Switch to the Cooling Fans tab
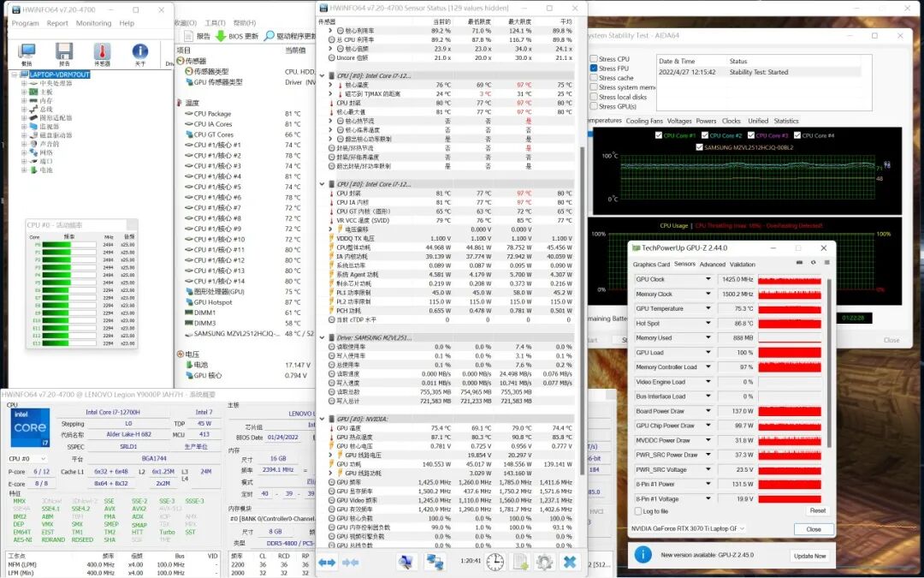This screenshot has width=924, height=578. point(643,121)
